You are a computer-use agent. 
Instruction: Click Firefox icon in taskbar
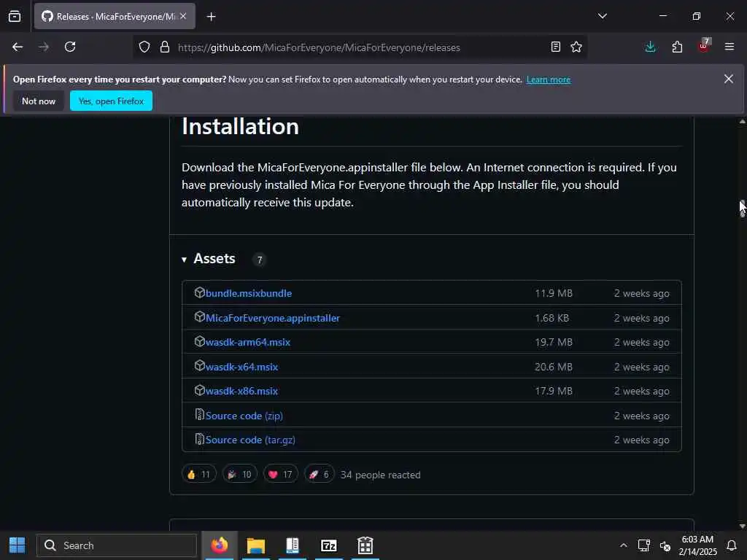coord(220,545)
